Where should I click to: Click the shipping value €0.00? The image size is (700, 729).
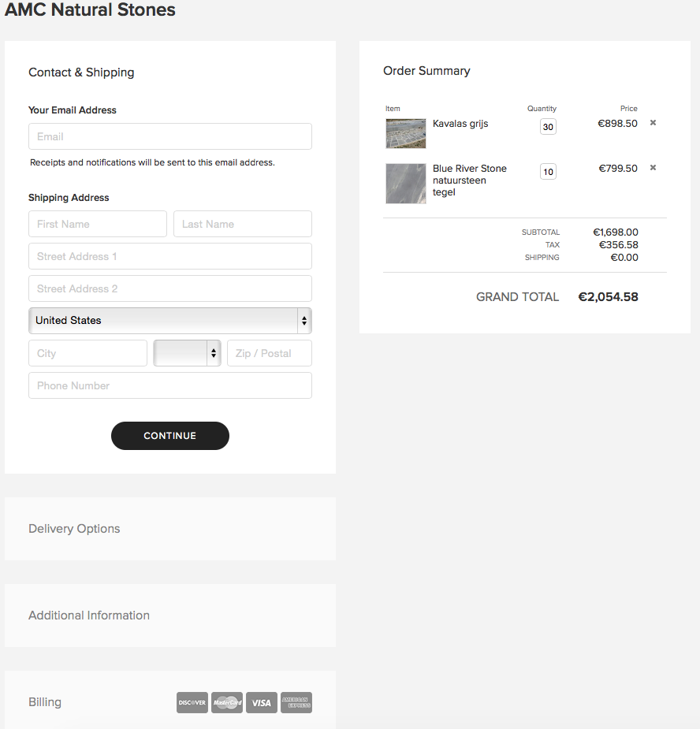tap(624, 257)
